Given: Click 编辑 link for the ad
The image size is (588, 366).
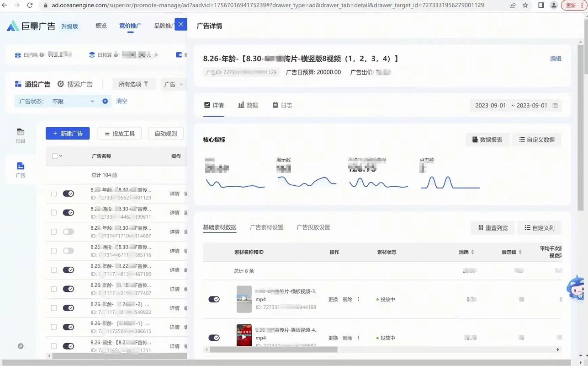Looking at the screenshot, I should (x=556, y=59).
